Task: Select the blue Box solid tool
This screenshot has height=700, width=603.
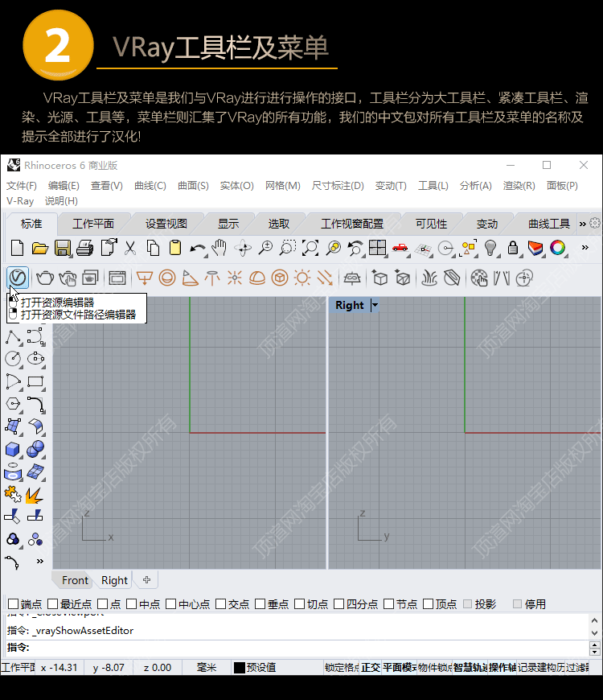Action: (x=13, y=449)
